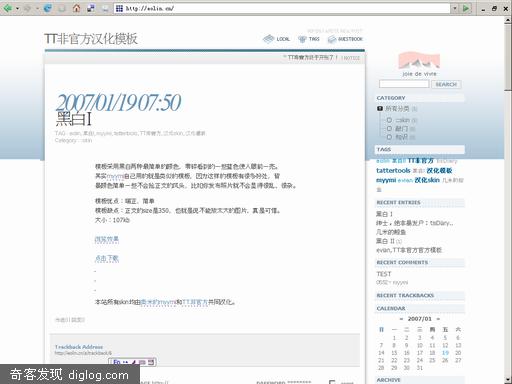Click the green Back arrow in browser toolbar
Image resolution: width=512 pixels, height=384 pixels.
tap(7, 8)
